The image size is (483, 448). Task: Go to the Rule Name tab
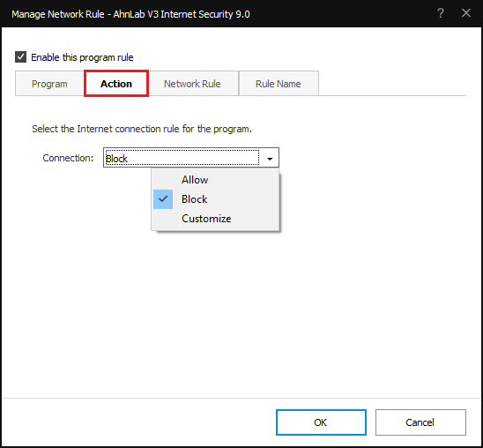click(x=279, y=84)
